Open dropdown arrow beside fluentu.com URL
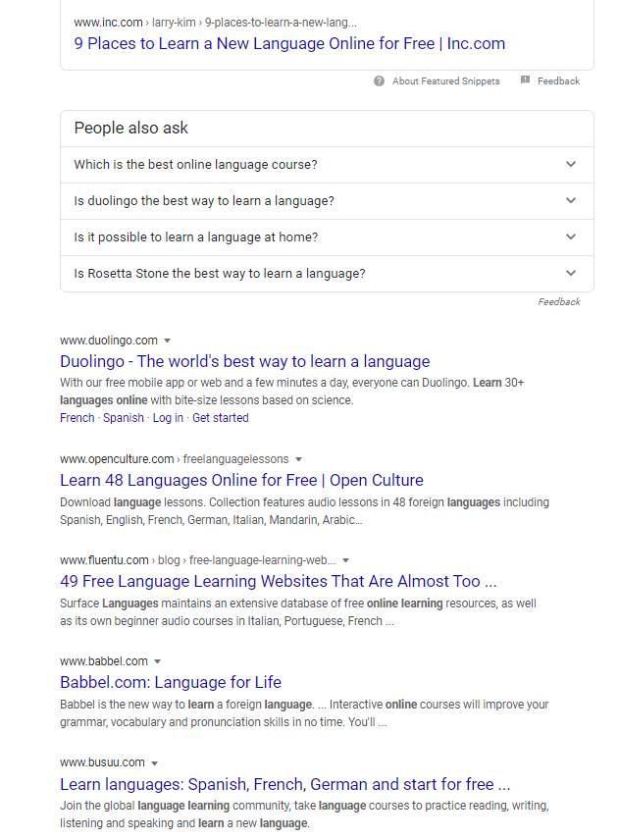 [346, 560]
